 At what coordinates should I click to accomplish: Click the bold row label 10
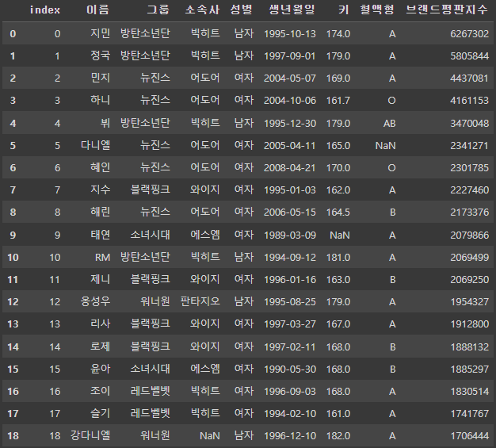pos(13,258)
